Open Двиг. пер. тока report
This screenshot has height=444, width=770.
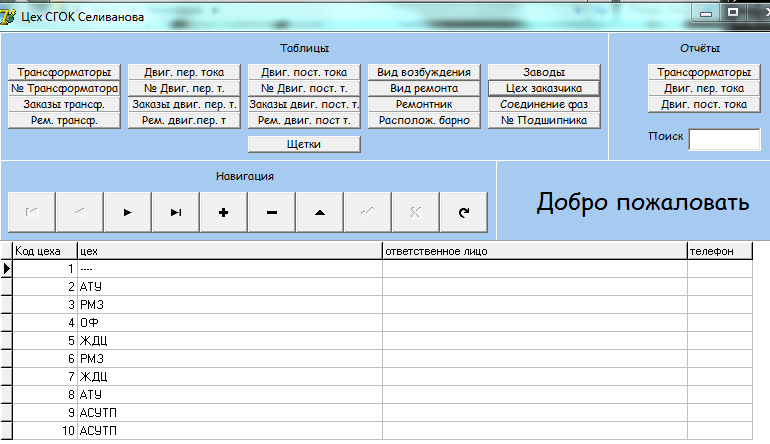704,88
